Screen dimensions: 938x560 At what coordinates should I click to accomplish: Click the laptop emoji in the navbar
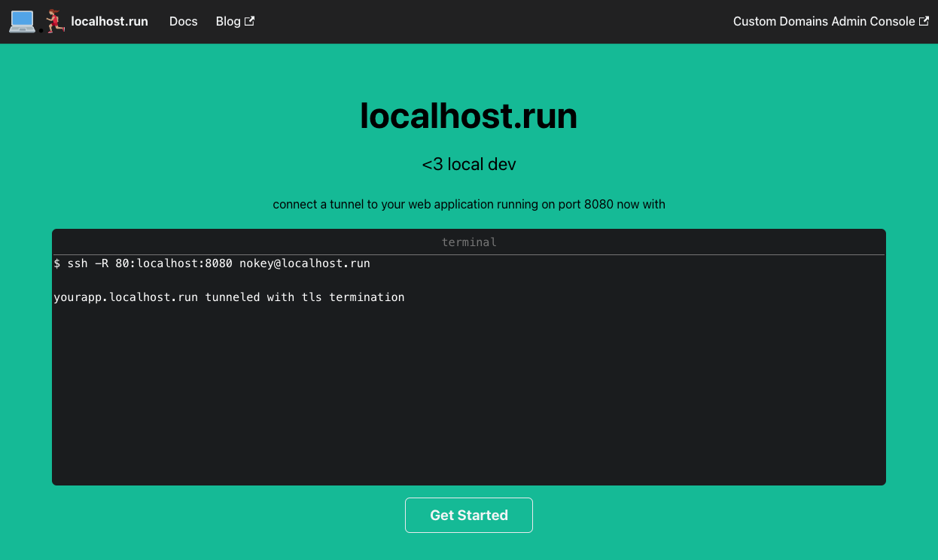(22, 21)
